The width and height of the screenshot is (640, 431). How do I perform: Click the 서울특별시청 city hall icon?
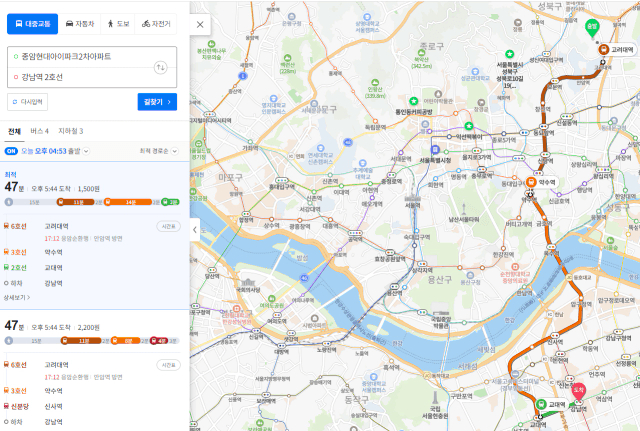click(x=435, y=150)
